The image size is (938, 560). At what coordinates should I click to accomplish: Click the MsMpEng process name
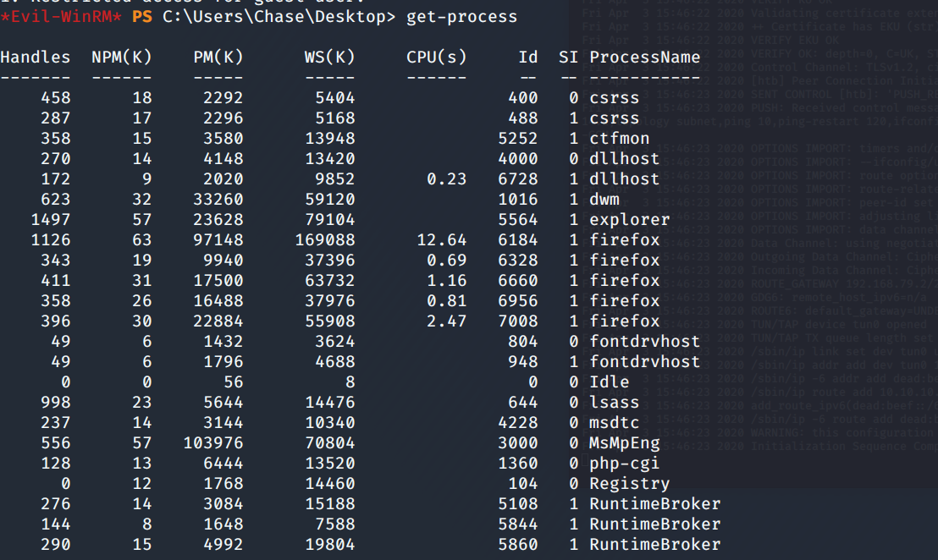click(625, 443)
